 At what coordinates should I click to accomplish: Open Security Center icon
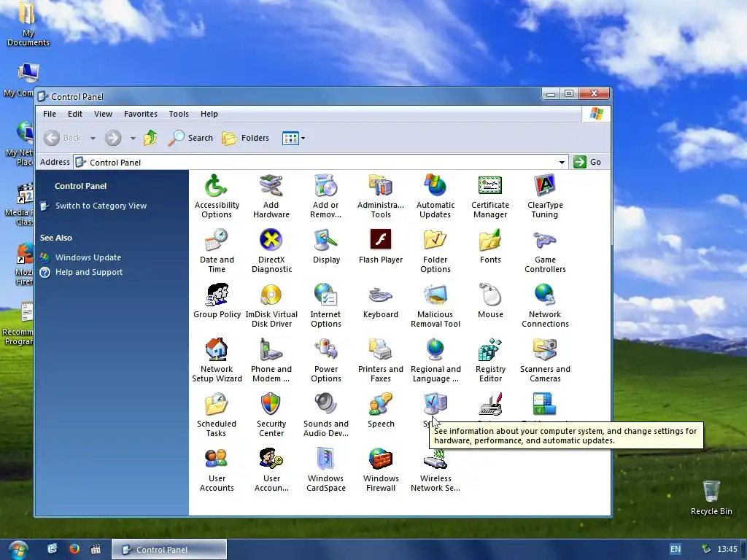point(271,415)
